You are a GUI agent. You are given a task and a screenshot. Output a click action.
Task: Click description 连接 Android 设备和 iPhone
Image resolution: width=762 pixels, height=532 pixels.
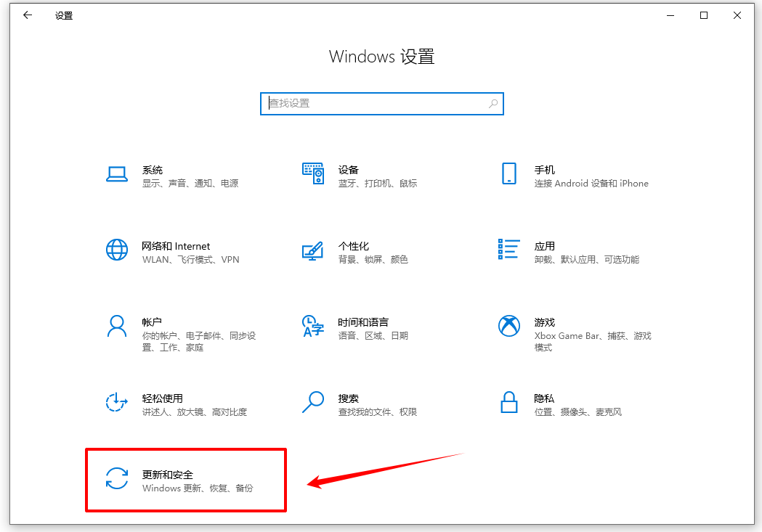(591, 184)
